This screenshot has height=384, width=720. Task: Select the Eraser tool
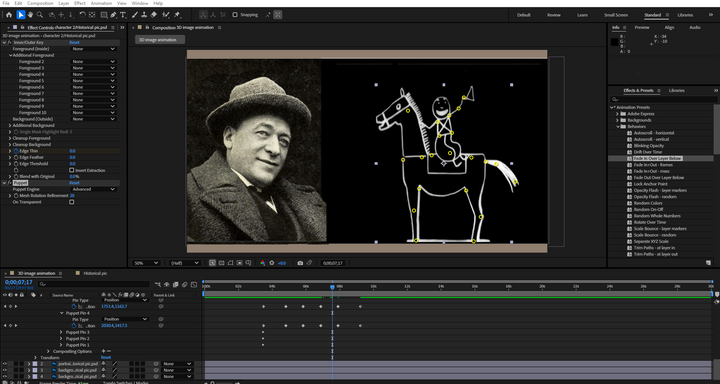[154, 15]
